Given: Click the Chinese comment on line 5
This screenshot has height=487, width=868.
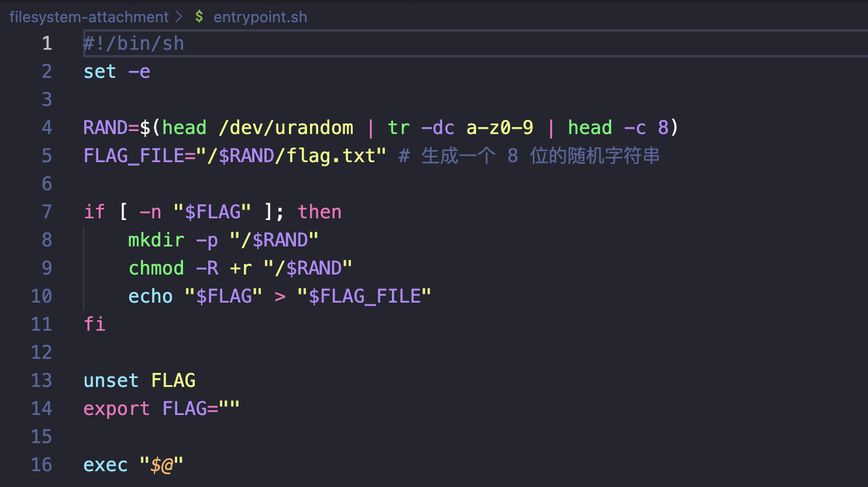Looking at the screenshot, I should tap(540, 156).
